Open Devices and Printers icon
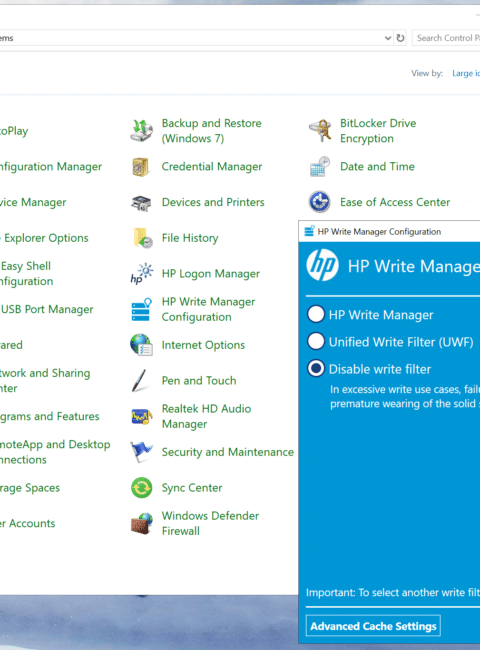 (x=141, y=203)
